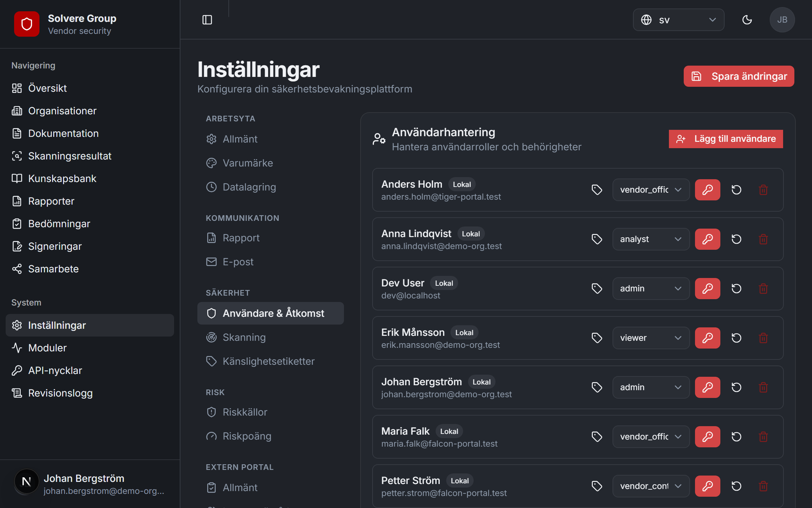Screen dimensions: 812x508
Task: Click Lägg till användare button
Action: pyautogui.click(x=726, y=139)
